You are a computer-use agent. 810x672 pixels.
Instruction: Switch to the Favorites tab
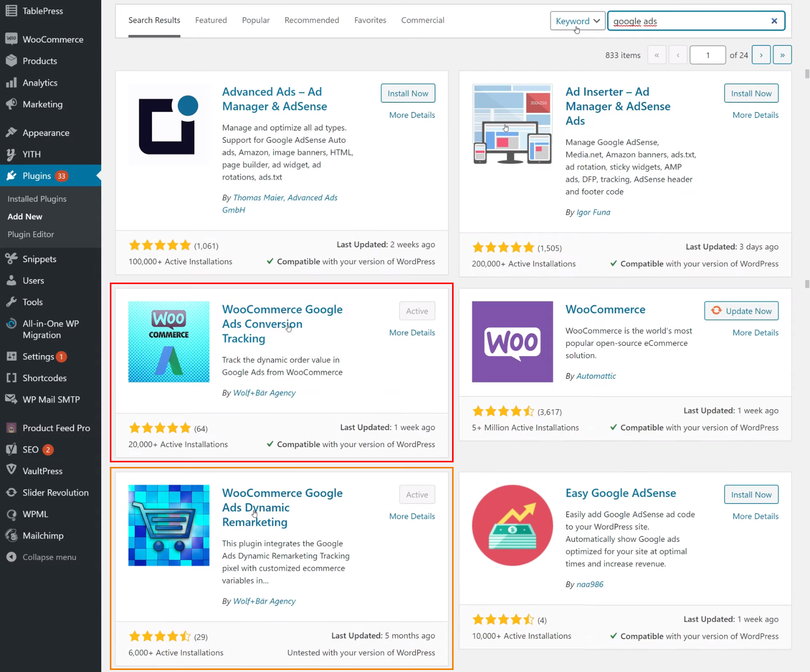[370, 20]
